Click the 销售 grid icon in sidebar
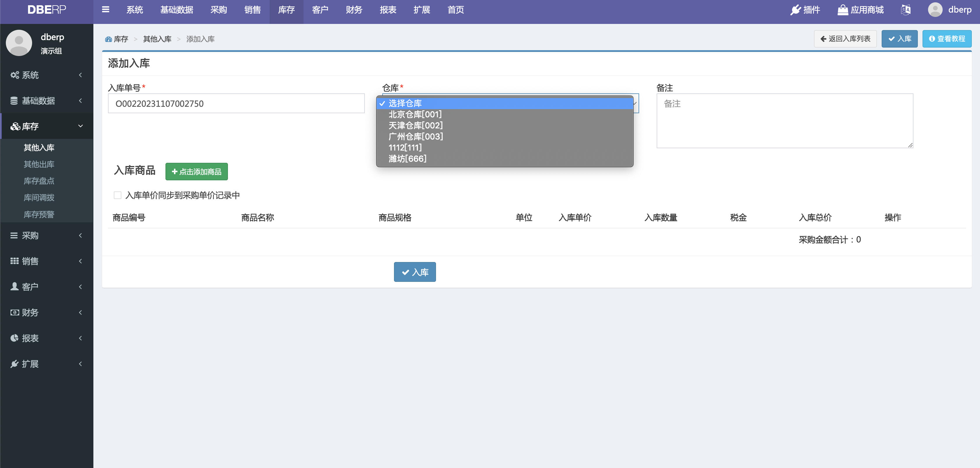The width and height of the screenshot is (980, 468). coord(15,261)
